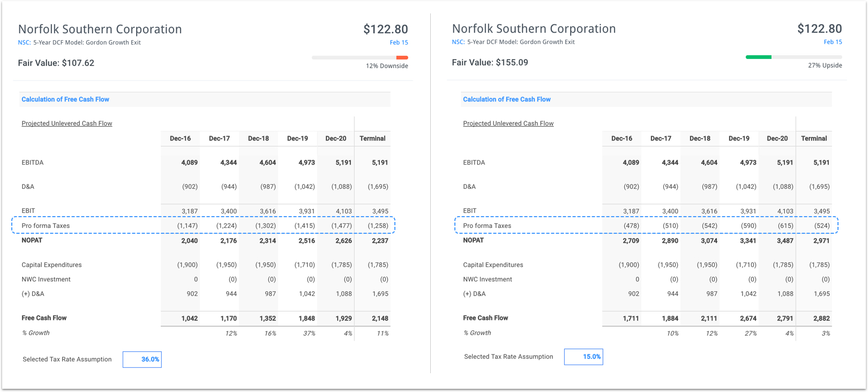Click Feb 15 date in left panel
Image resolution: width=868 pixels, height=392 pixels.
pos(399,42)
